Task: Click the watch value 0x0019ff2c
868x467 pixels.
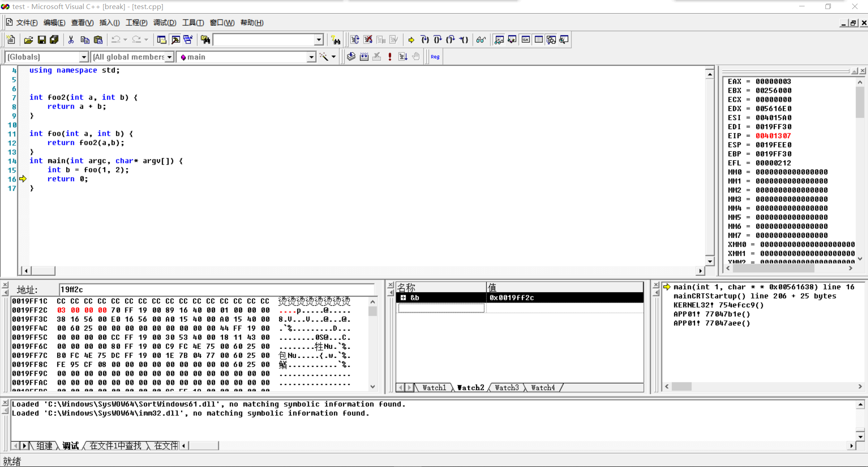Action: pos(512,298)
